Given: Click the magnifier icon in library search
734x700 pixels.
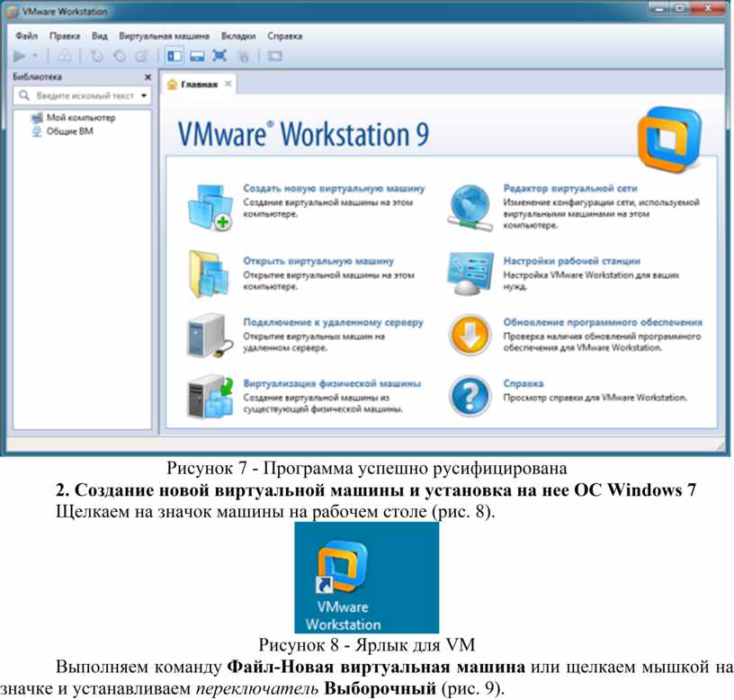Looking at the screenshot, I should pos(24,96).
